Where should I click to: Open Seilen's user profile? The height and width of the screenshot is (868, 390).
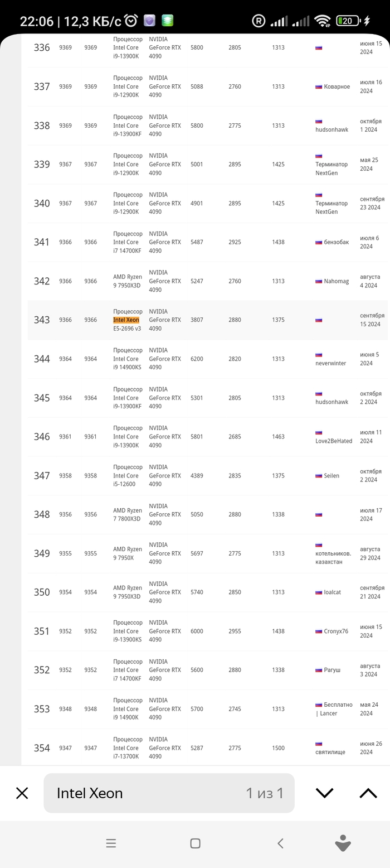pos(331,476)
